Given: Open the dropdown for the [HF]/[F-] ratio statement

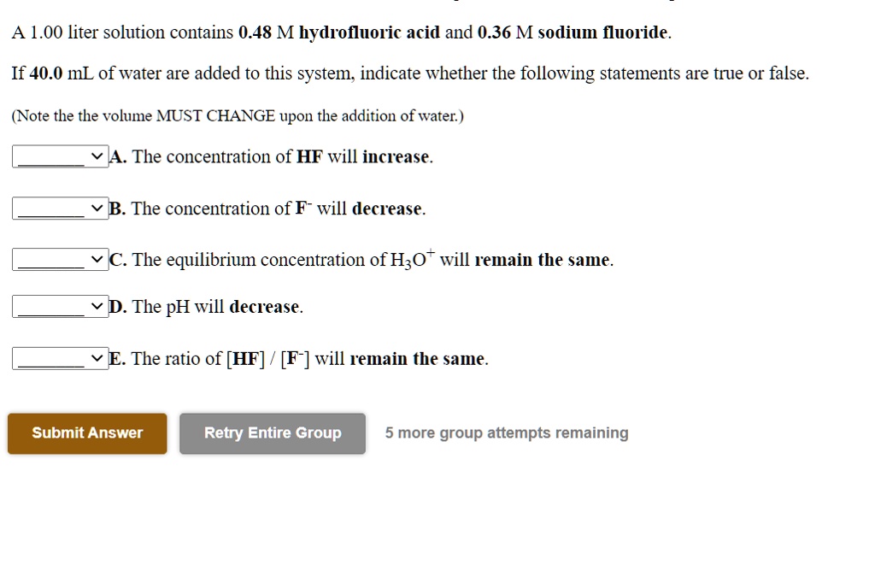Looking at the screenshot, I should click(x=58, y=357).
